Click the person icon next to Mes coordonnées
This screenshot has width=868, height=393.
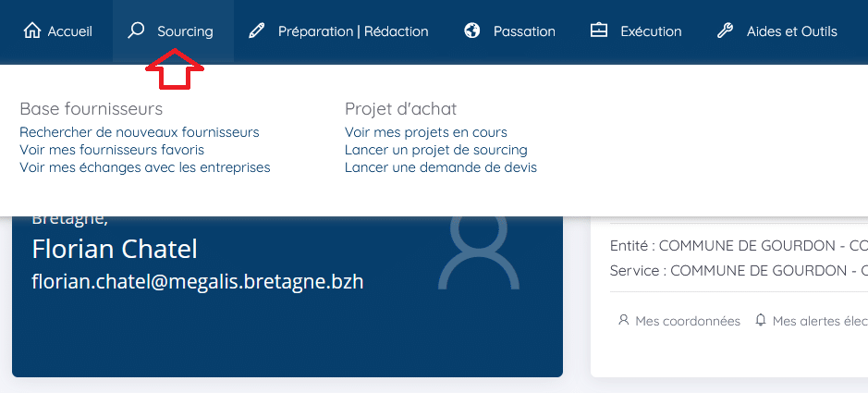(x=623, y=321)
